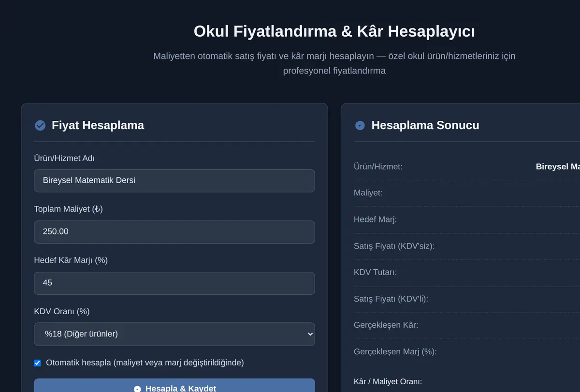Click the Hesaplama Sonucu heading

[425, 125]
